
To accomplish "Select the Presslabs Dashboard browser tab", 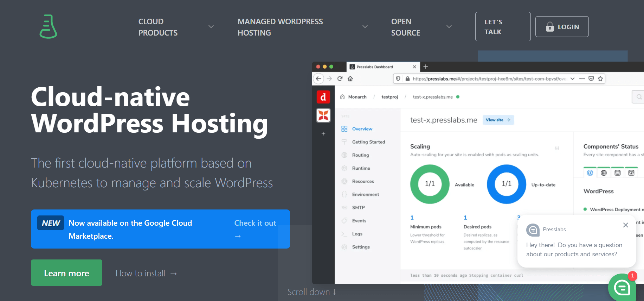I will point(382,67).
